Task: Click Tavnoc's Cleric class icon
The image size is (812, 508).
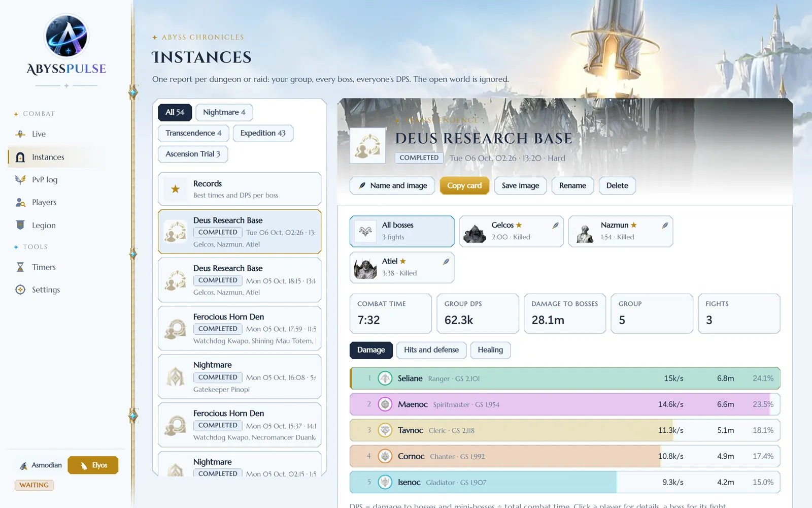Action: (385, 430)
